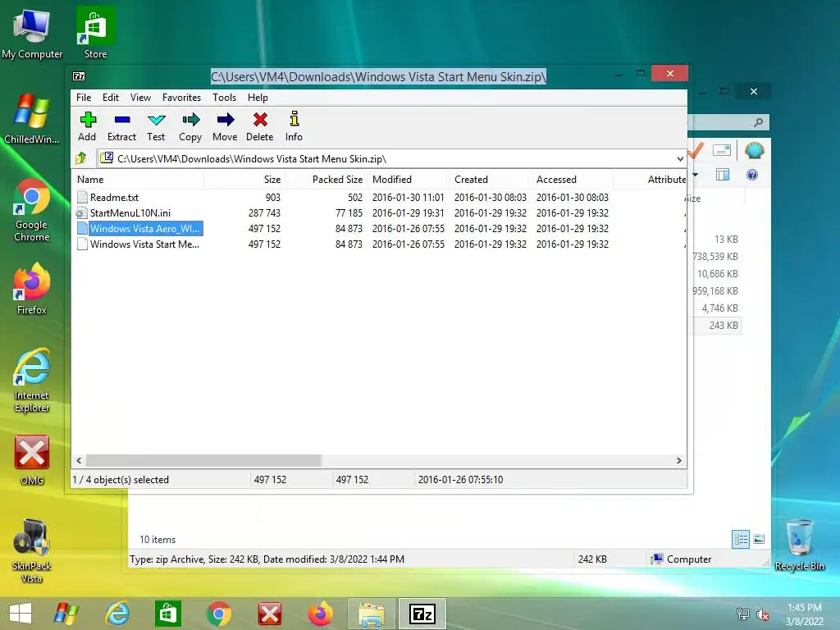The width and height of the screenshot is (840, 630).
Task: Click the Google Chrome desktop icon
Action: click(32, 211)
